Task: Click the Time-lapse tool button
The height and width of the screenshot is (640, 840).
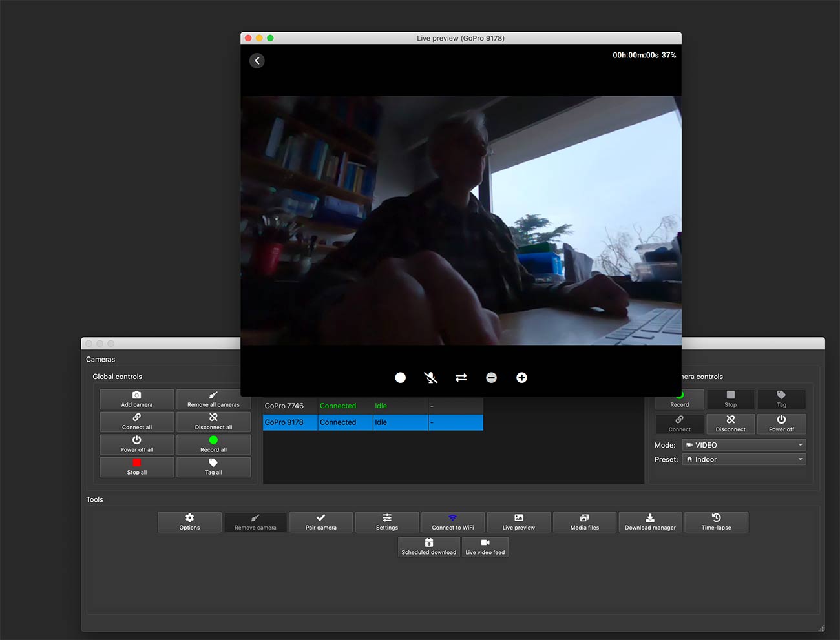Action: pos(716,522)
